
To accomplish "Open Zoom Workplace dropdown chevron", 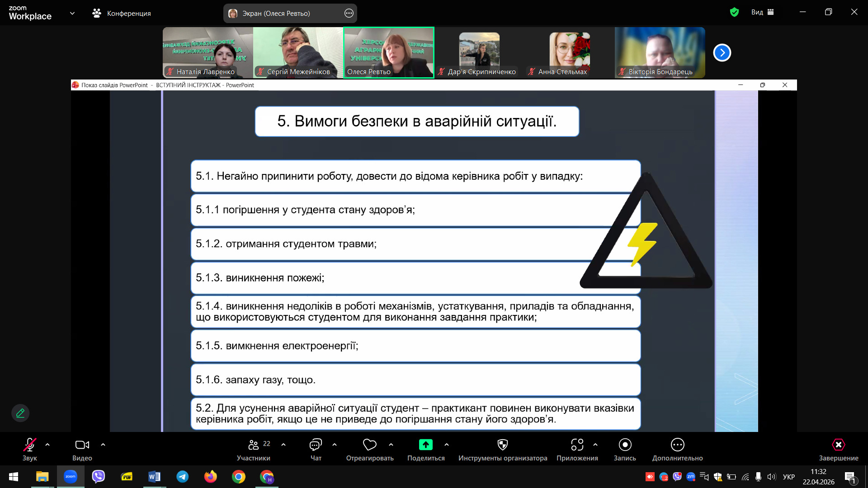I will (x=72, y=13).
